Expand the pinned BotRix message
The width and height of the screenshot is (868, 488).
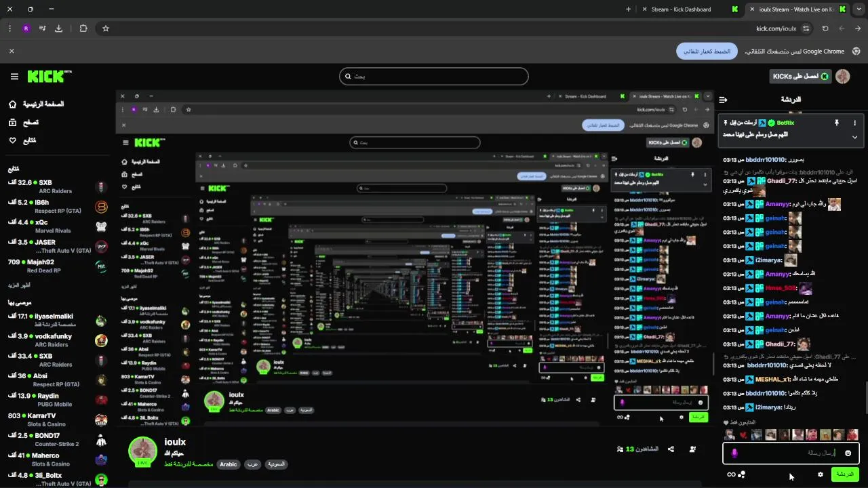coord(854,137)
